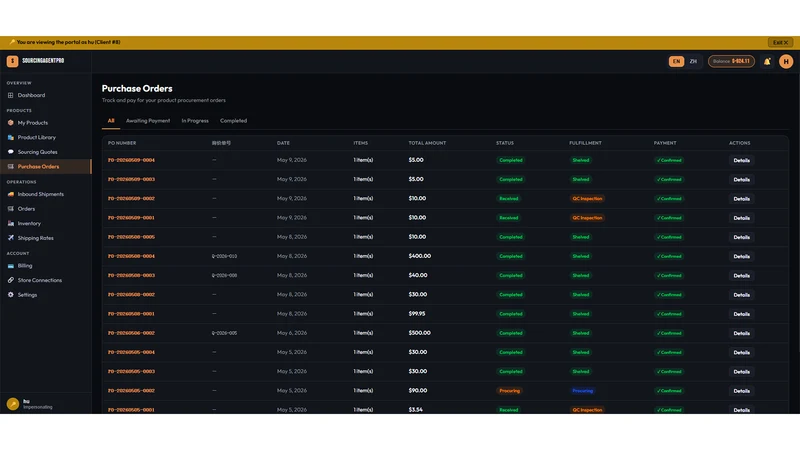The image size is (800, 450).
Task: Open Product Library icon in sidebar
Action: [x=11, y=138]
